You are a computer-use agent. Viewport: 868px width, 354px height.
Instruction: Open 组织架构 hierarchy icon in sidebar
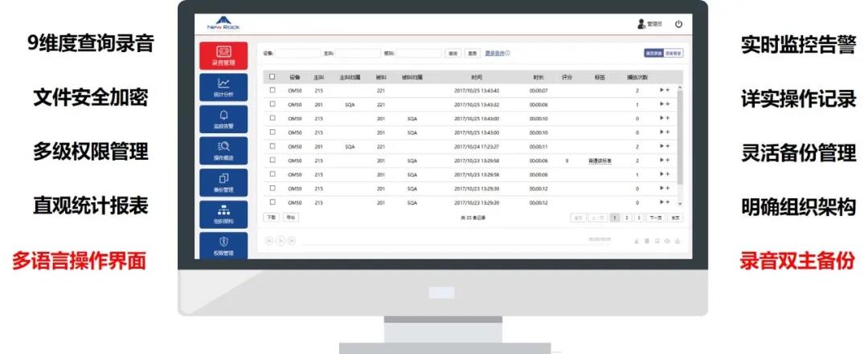(x=223, y=214)
